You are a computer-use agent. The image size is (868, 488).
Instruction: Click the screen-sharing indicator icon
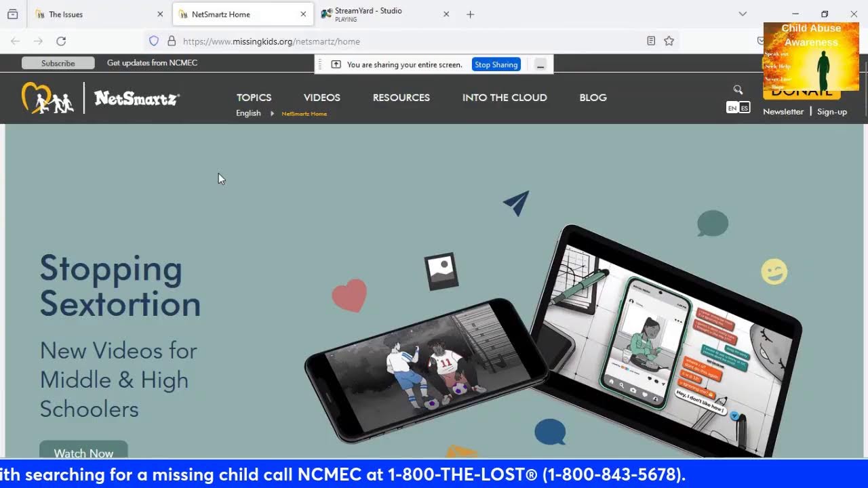(x=336, y=64)
